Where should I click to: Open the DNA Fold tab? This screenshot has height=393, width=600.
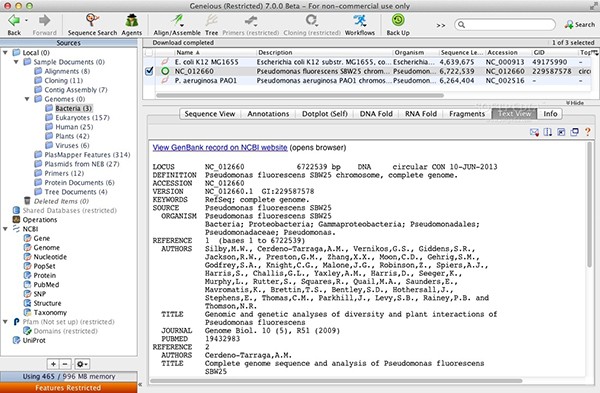tap(376, 114)
